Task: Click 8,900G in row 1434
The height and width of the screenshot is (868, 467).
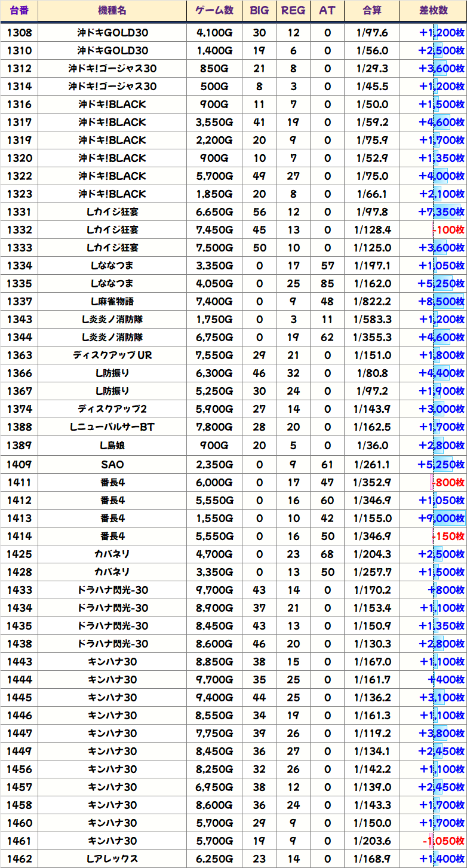Action: coord(214,608)
